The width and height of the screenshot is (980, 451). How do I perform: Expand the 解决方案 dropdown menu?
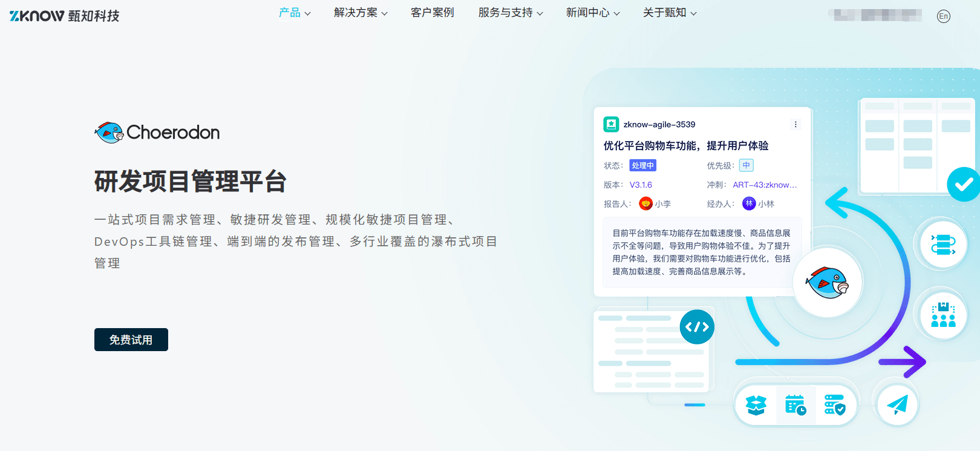pyautogui.click(x=361, y=13)
